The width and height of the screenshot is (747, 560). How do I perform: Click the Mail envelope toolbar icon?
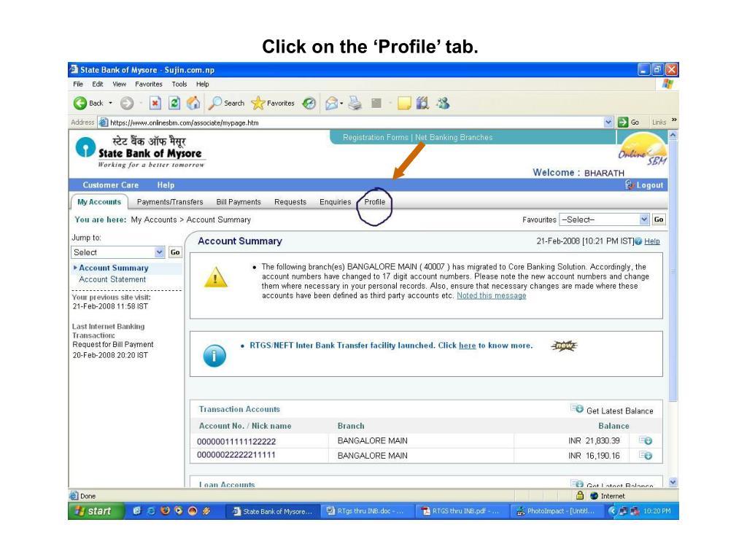pos(332,104)
